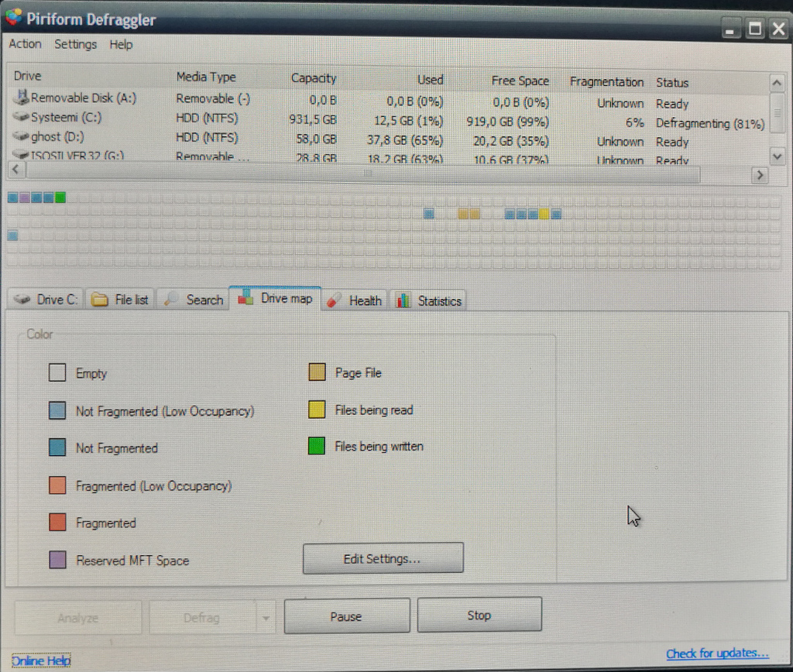Click the Search tab magnifier icon
This screenshot has width=793, height=672.
coord(170,300)
